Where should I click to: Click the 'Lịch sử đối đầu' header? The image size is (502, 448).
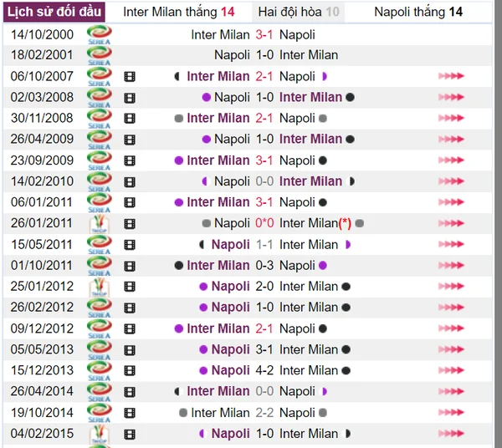click(54, 12)
